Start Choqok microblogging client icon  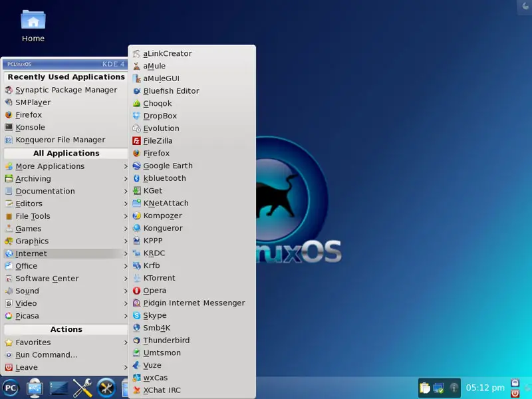click(x=136, y=104)
